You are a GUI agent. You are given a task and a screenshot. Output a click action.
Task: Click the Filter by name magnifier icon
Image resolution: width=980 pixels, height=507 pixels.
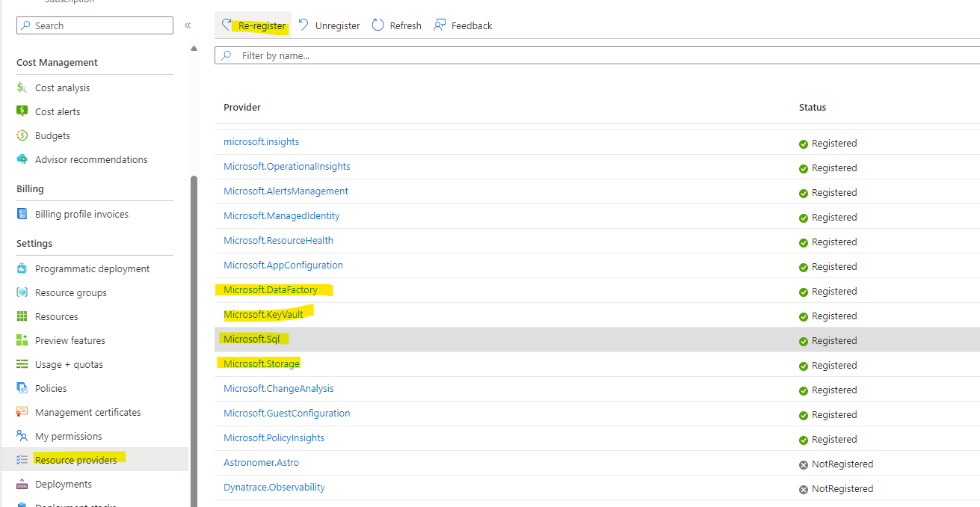tap(226, 55)
